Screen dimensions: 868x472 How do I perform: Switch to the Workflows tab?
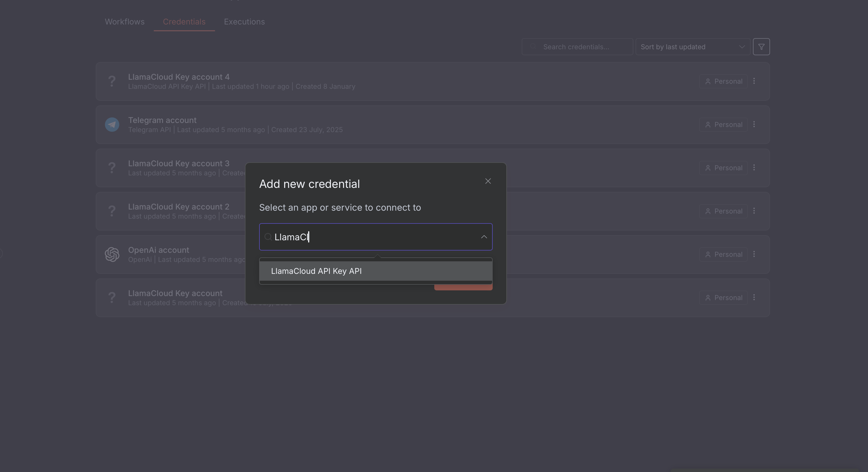click(125, 22)
